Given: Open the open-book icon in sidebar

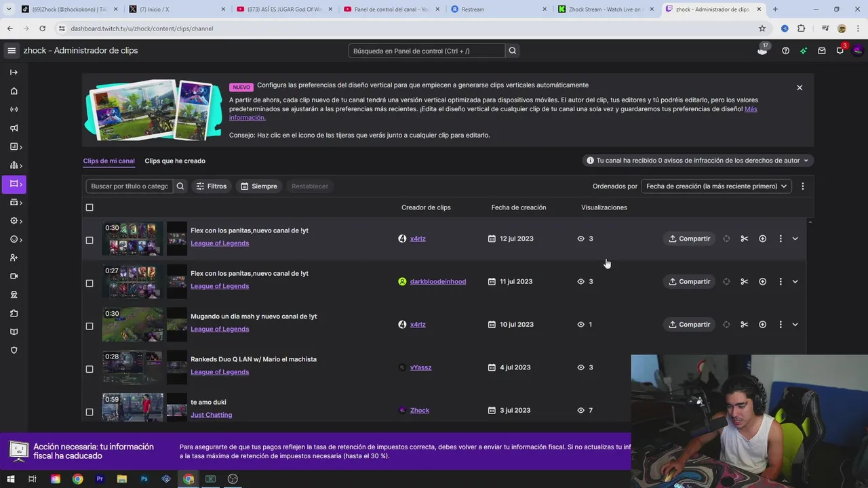Looking at the screenshot, I should [14, 331].
